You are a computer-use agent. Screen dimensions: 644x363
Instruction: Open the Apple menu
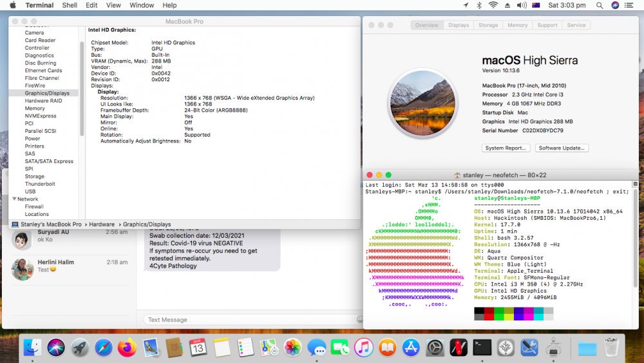click(13, 5)
